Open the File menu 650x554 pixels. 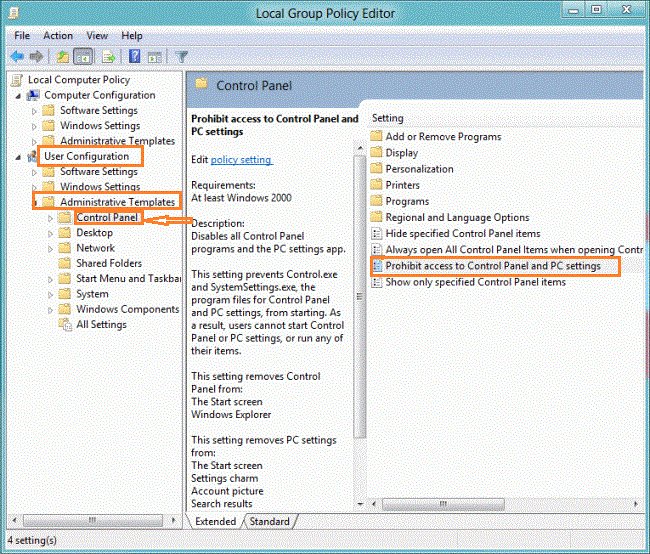[x=22, y=36]
